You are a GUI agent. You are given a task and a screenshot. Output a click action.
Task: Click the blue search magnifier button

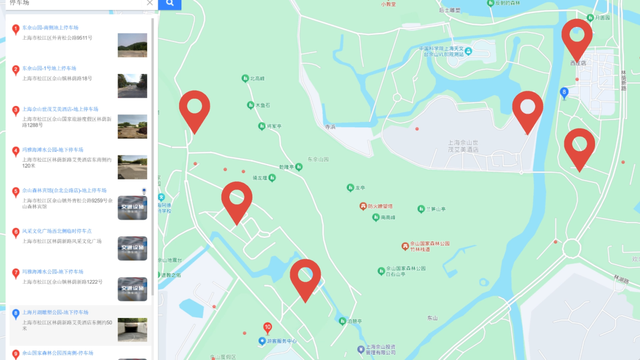(170, 4)
